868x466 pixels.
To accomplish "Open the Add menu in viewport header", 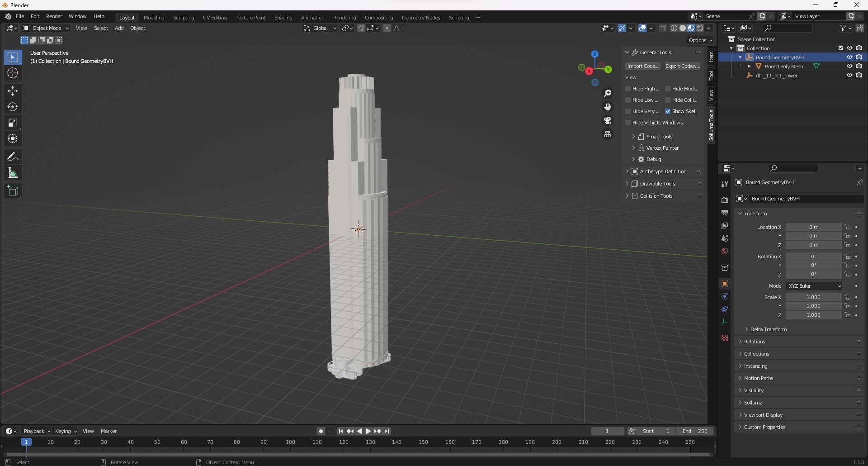I will tap(119, 28).
